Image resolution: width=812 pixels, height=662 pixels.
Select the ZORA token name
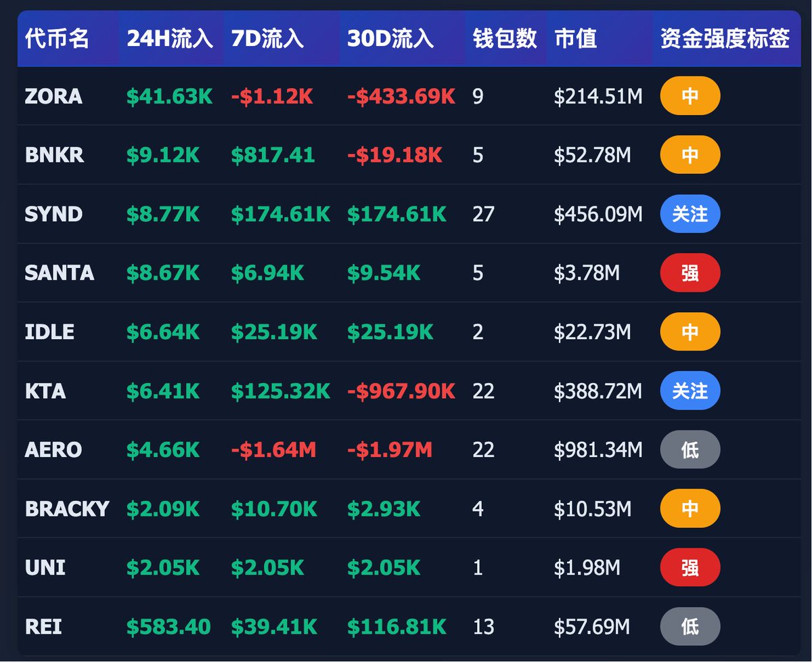(53, 96)
